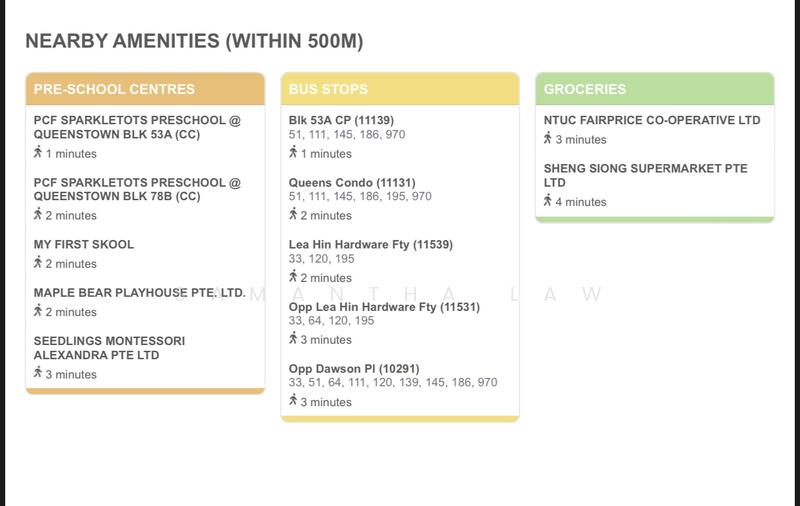Select the Groceries header
This screenshot has height=506, width=800.
coord(585,89)
